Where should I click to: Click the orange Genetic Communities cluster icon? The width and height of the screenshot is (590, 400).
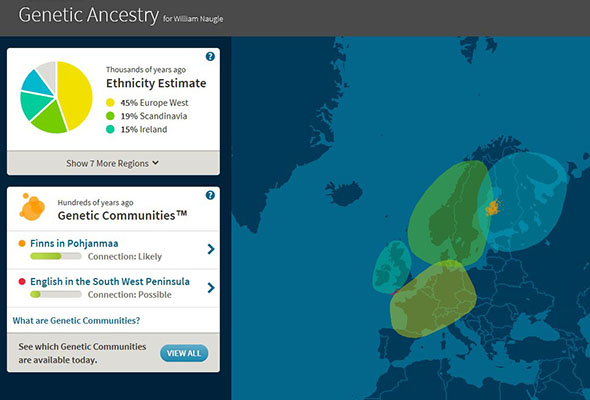point(32,207)
